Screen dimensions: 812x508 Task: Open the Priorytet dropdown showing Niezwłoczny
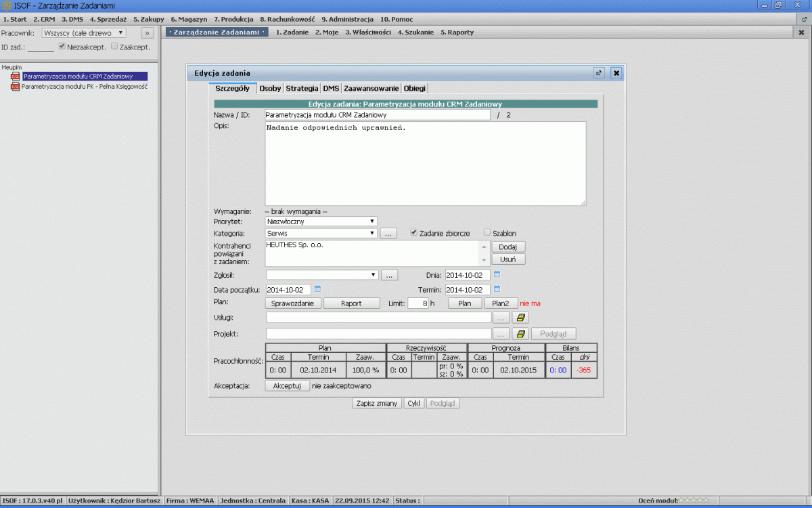click(x=321, y=221)
